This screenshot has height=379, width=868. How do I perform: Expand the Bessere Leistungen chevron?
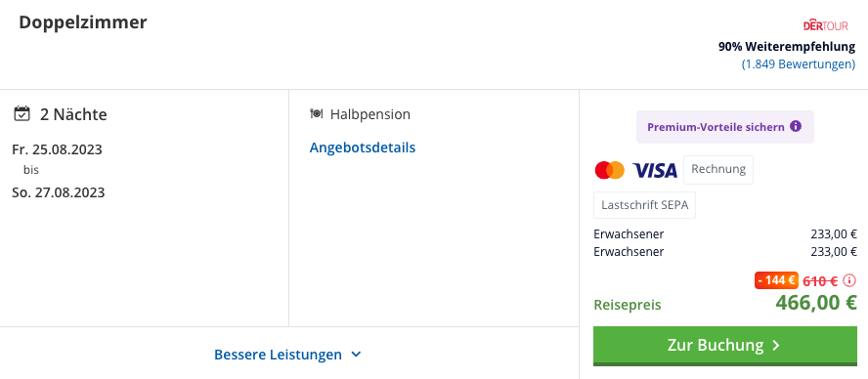[357, 355]
